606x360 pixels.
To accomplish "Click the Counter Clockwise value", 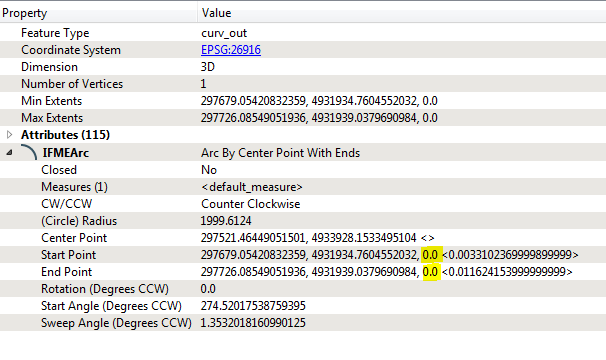I will [x=250, y=204].
